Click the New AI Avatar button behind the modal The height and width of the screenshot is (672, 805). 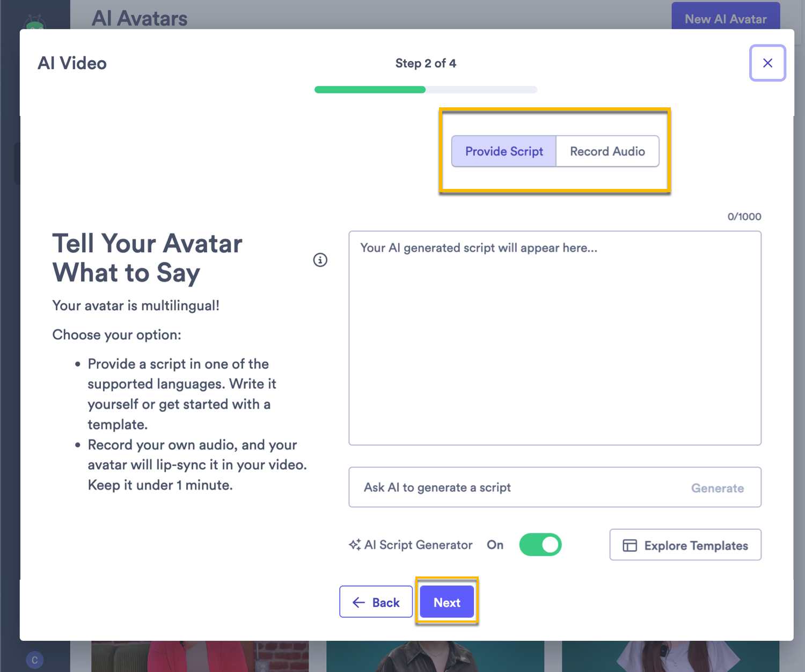(x=726, y=19)
